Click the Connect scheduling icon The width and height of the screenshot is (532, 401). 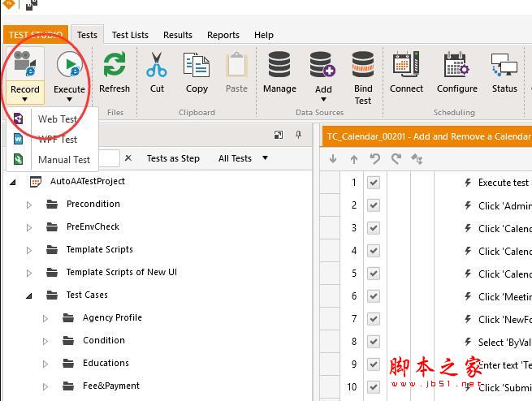pos(406,64)
